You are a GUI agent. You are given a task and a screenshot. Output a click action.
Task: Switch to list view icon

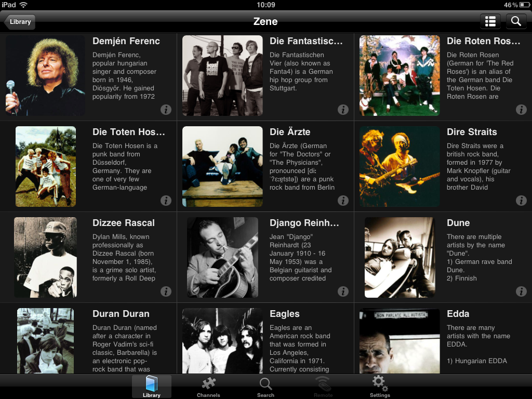tap(490, 22)
